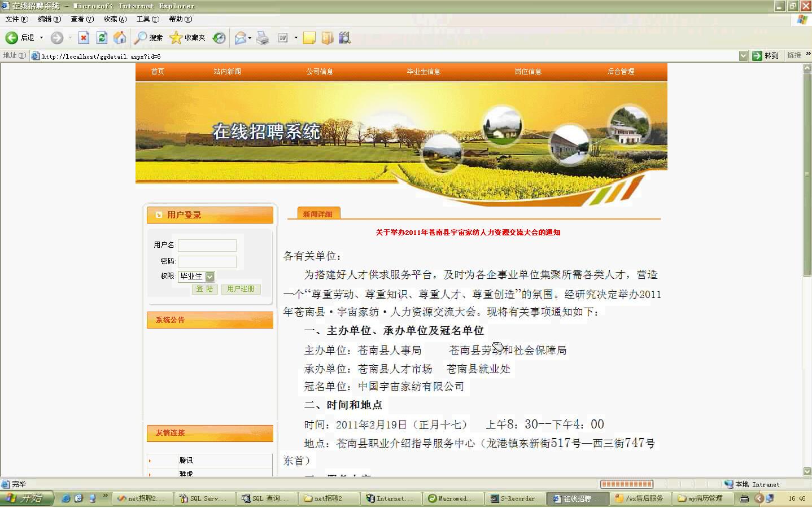Image resolution: width=812 pixels, height=508 pixels.
Task: Click the 开始 Start button
Action: [27, 498]
